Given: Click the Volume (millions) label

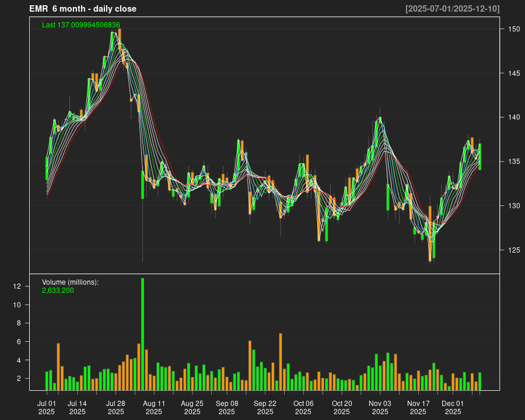Looking at the screenshot, I should tap(71, 282).
